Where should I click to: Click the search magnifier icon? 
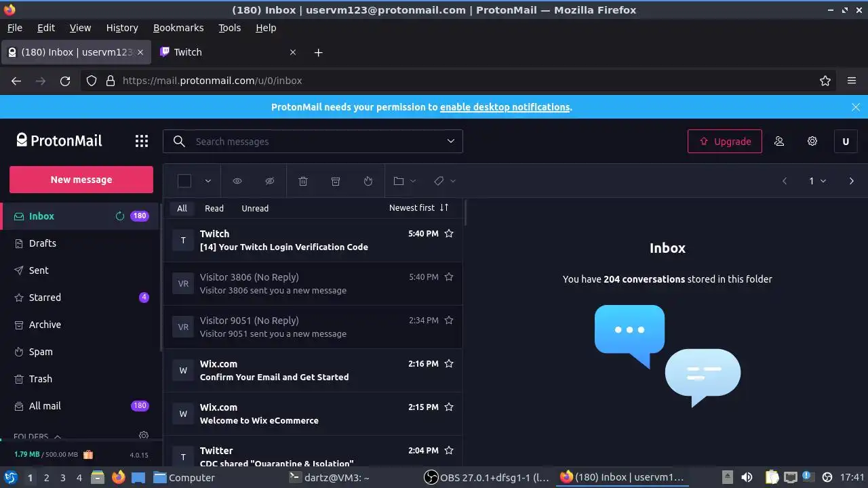coord(179,141)
